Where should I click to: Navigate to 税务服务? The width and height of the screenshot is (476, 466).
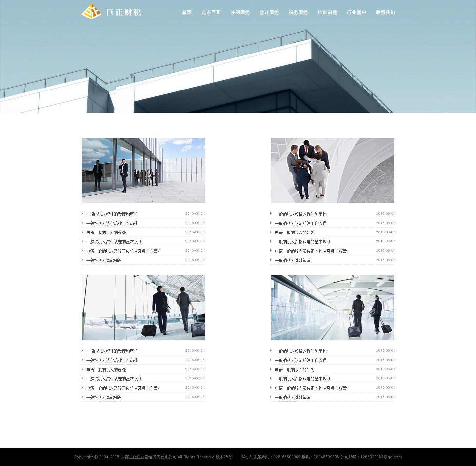point(298,12)
